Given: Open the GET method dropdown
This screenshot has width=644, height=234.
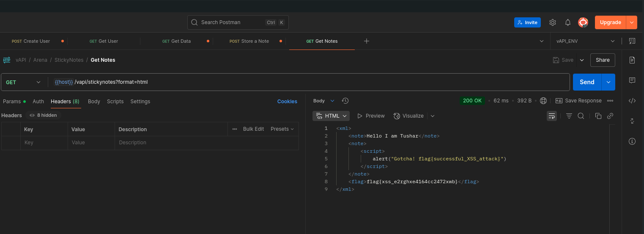Looking at the screenshot, I should point(23,82).
